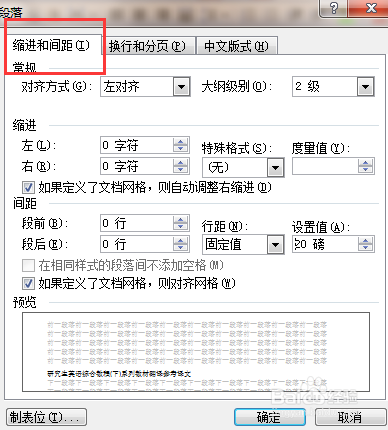Click the 设置值 field showing 20 磅

[325, 244]
